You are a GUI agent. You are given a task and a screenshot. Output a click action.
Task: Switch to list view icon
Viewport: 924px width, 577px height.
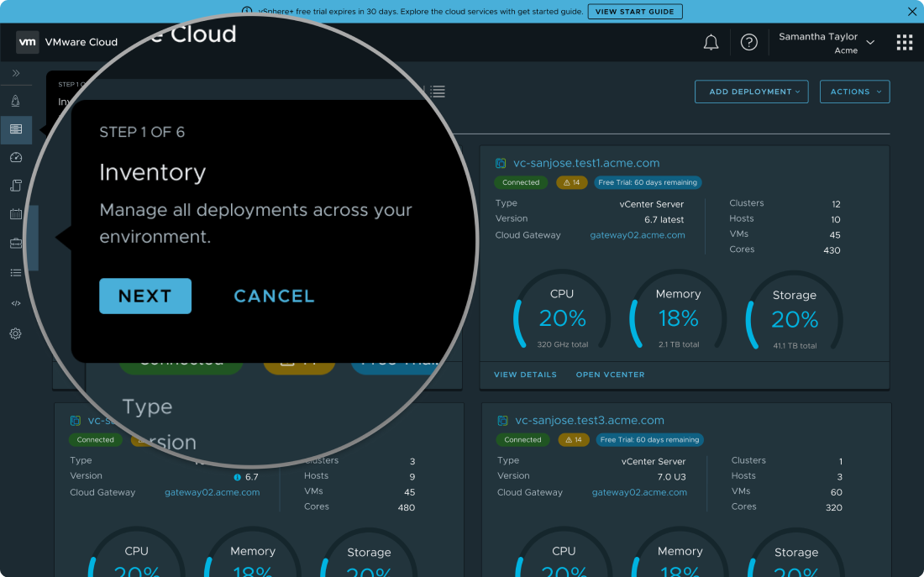438,92
